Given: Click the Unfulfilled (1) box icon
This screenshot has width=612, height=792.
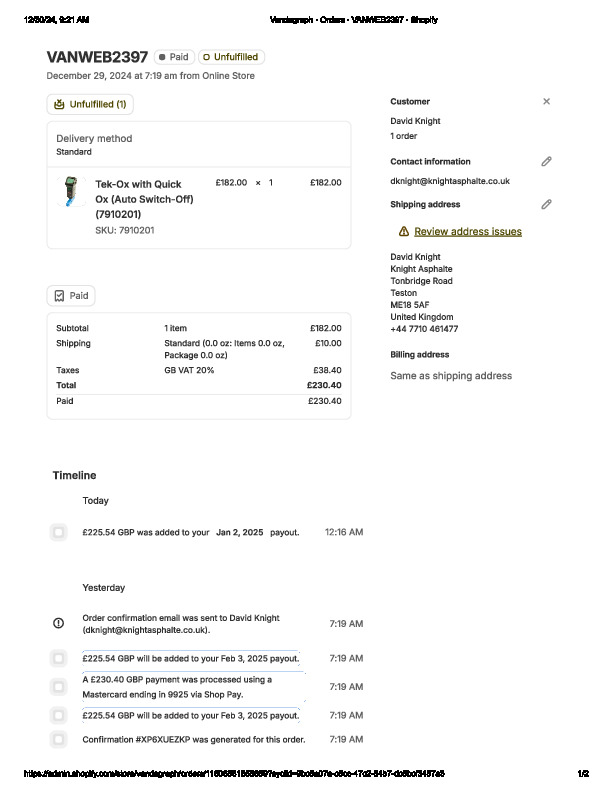Looking at the screenshot, I should click(x=59, y=104).
